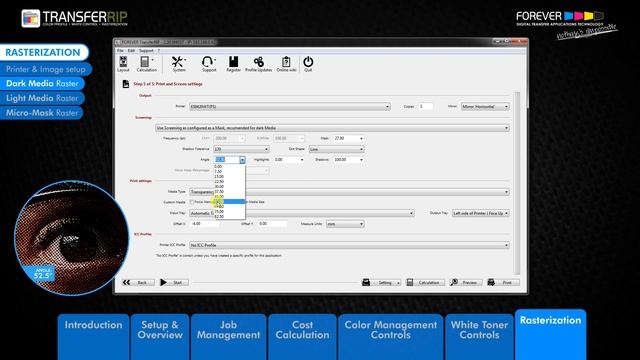
Task: Open the arrow beside the Setting button
Action: point(398,282)
